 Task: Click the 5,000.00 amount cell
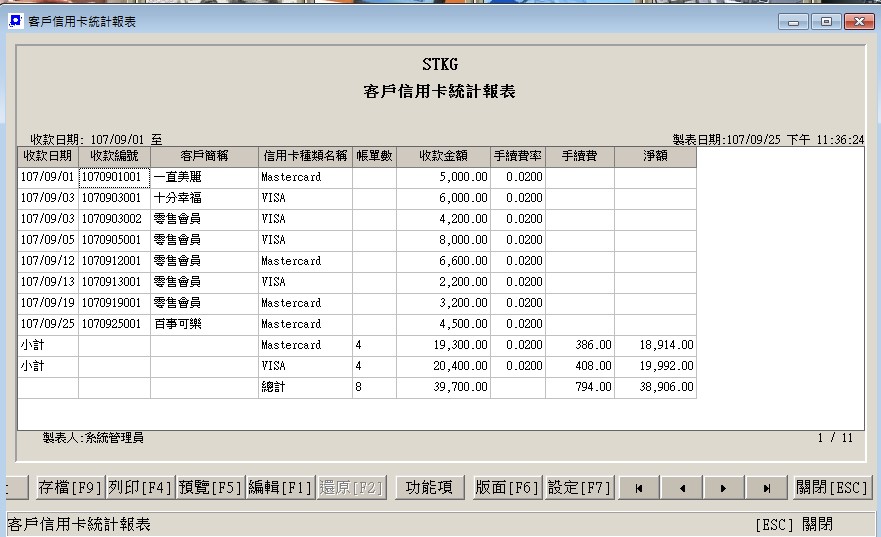click(x=443, y=178)
